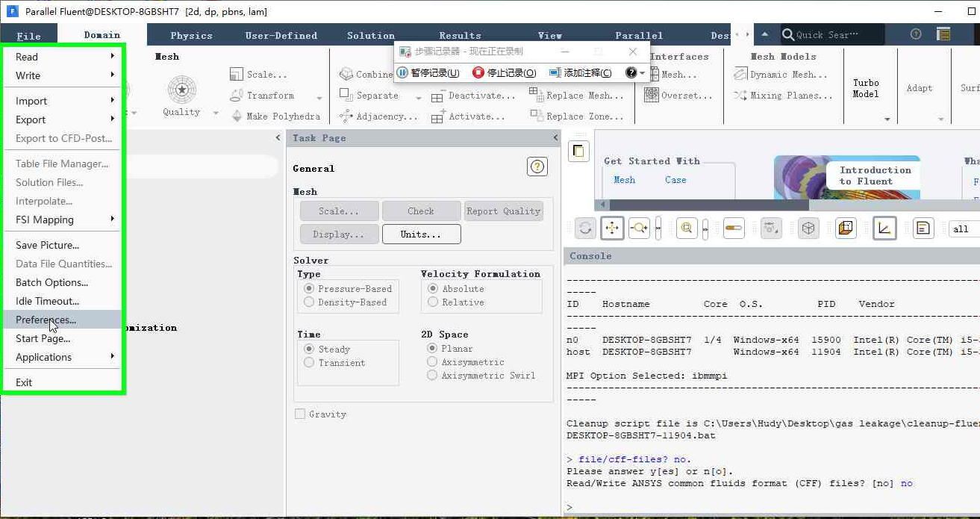Select the zoom to area tool
The image size is (980, 519).
687,229
